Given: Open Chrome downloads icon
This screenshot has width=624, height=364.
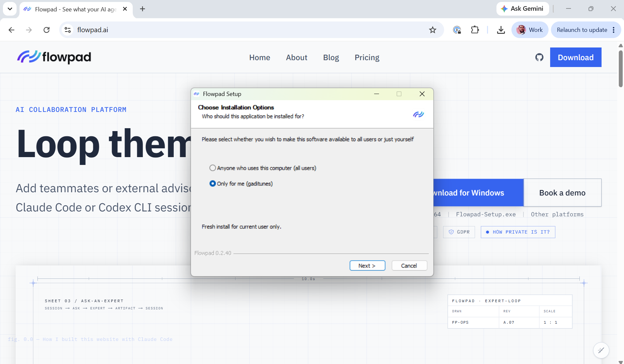Looking at the screenshot, I should 501,30.
